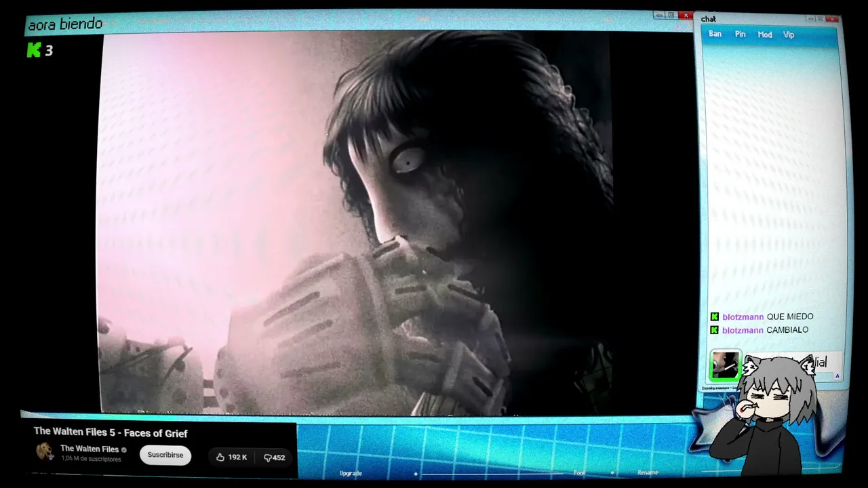The width and height of the screenshot is (868, 488).
Task: Close the chat window
Action: [833, 19]
